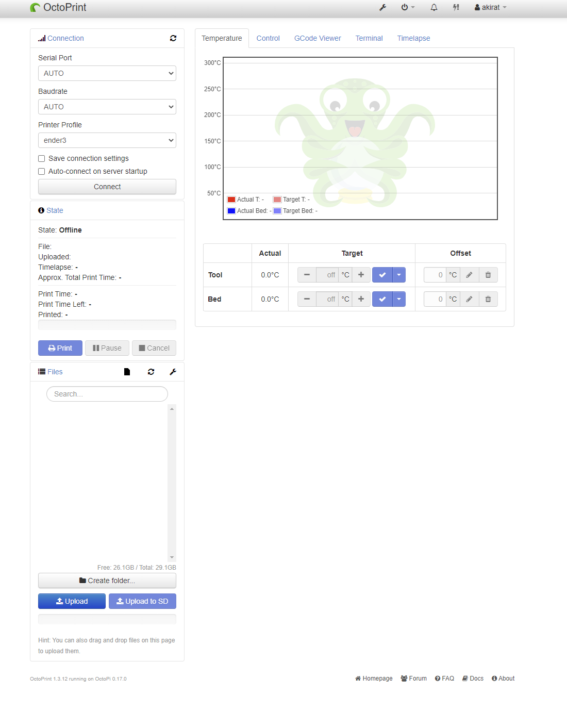Image resolution: width=567 pixels, height=728 pixels.
Task: Click the Pause button
Action: [x=107, y=348]
